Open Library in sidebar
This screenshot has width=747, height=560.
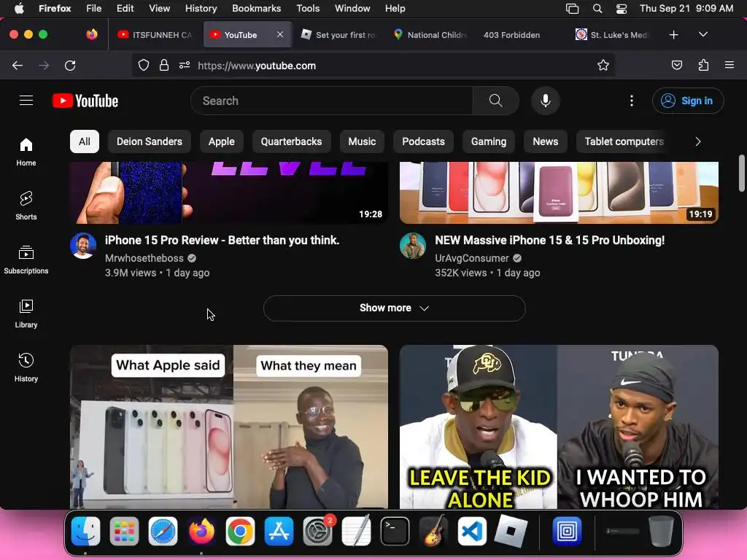(x=26, y=314)
